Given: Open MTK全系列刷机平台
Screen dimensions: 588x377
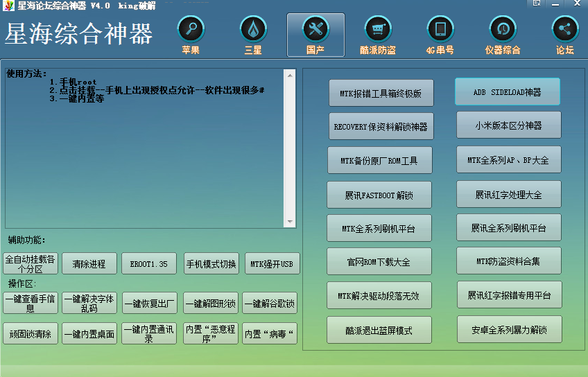Looking at the screenshot, I should point(379,228).
